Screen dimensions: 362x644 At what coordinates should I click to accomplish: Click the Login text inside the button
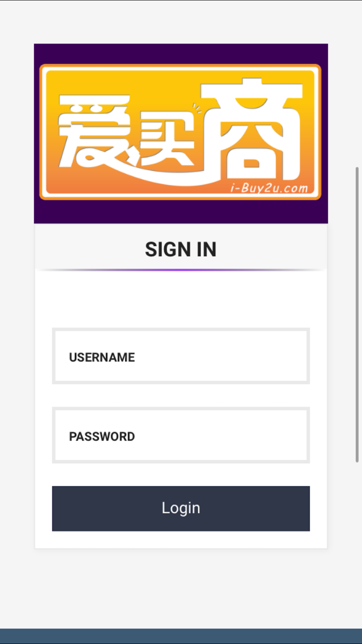tap(181, 508)
